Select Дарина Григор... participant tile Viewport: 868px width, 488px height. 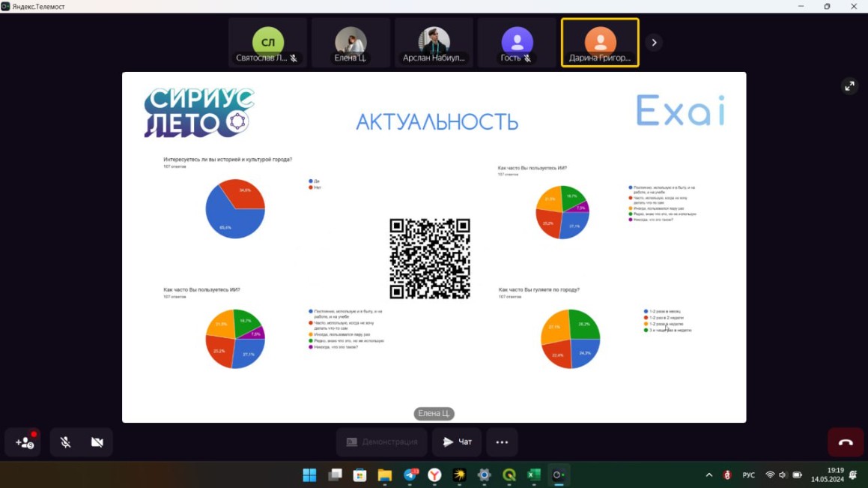click(600, 43)
